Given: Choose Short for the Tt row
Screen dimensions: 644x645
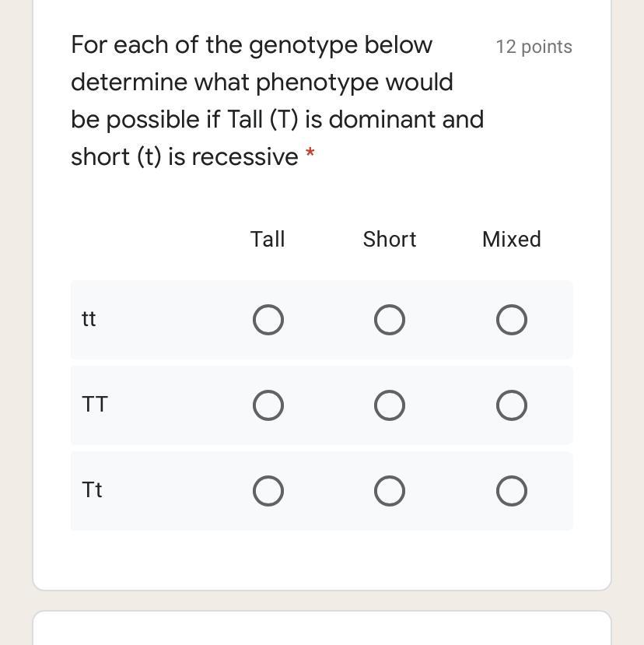Looking at the screenshot, I should tap(390, 491).
